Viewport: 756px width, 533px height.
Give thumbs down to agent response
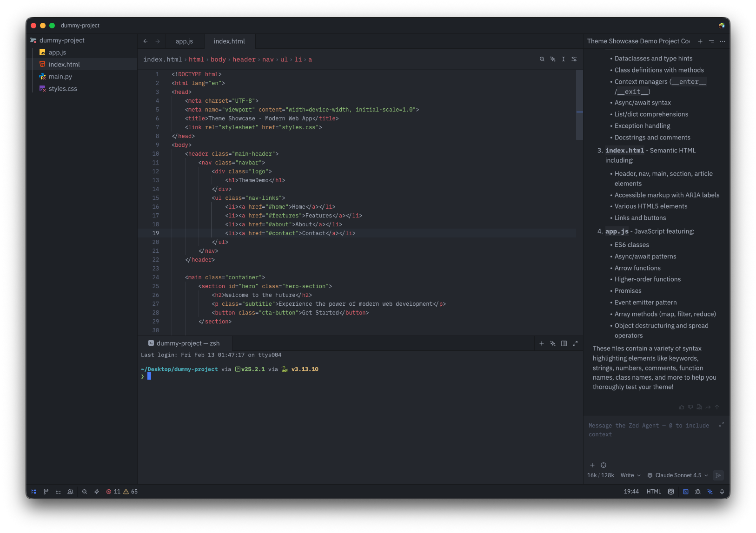pyautogui.click(x=690, y=407)
